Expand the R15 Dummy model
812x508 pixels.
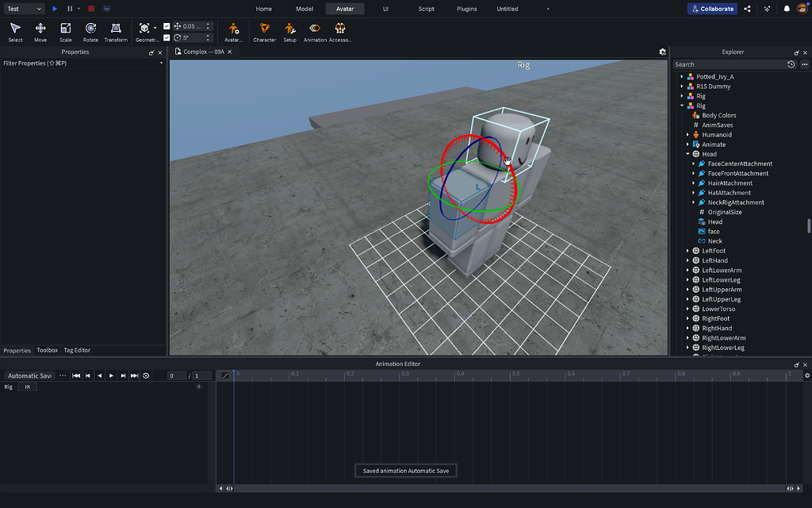click(x=682, y=87)
